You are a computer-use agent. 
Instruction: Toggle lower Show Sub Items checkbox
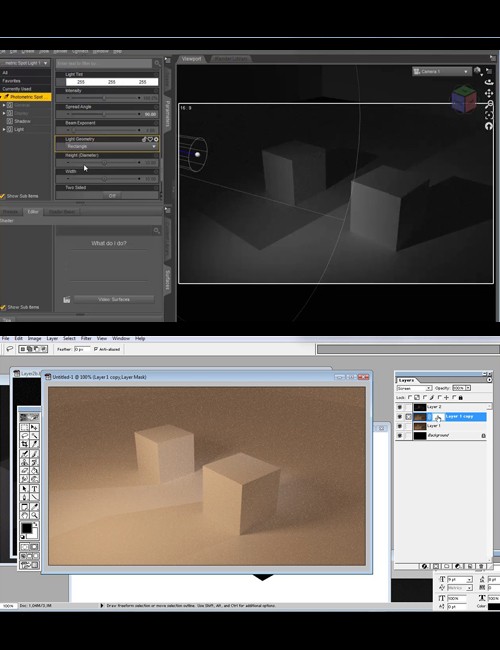tap(3, 307)
